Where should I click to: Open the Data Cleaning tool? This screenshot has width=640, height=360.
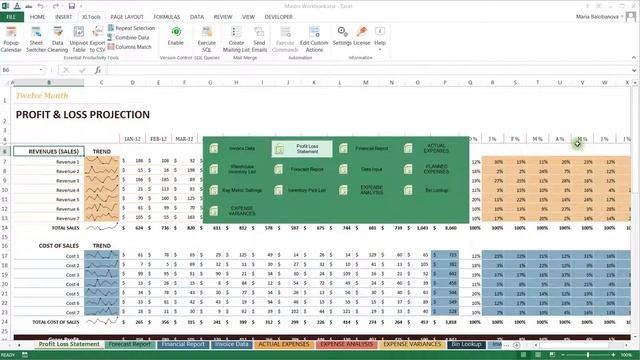point(58,39)
